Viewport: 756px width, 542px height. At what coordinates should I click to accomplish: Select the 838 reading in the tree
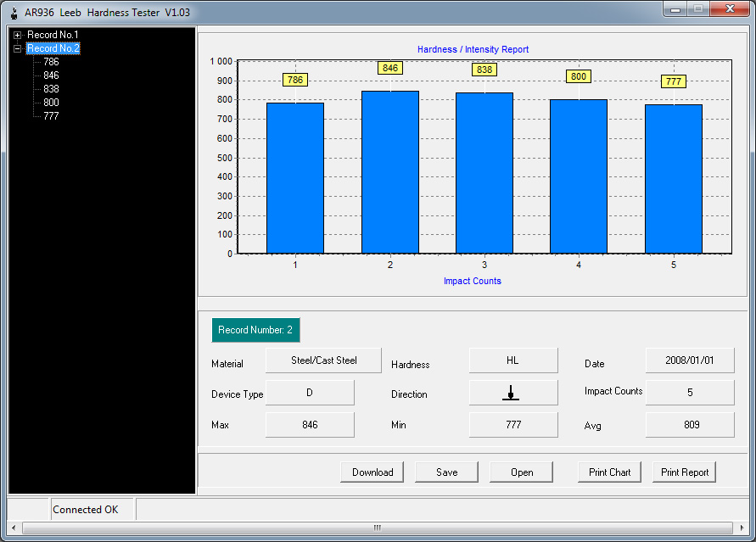pyautogui.click(x=51, y=89)
